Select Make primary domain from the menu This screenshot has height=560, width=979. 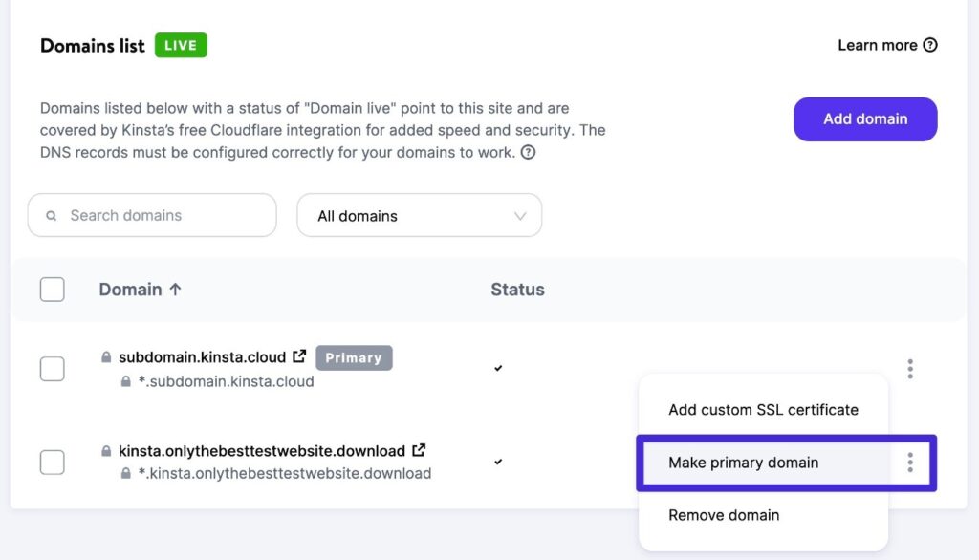pyautogui.click(x=744, y=462)
